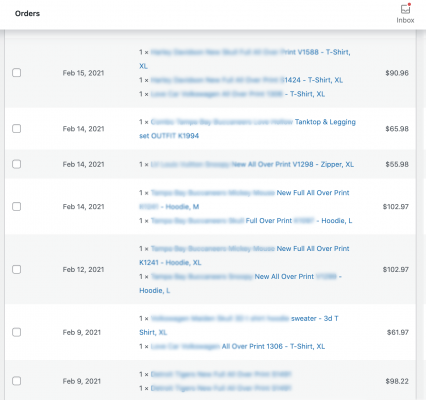Click the $90.96 order total
The width and height of the screenshot is (426, 400).
coord(397,73)
